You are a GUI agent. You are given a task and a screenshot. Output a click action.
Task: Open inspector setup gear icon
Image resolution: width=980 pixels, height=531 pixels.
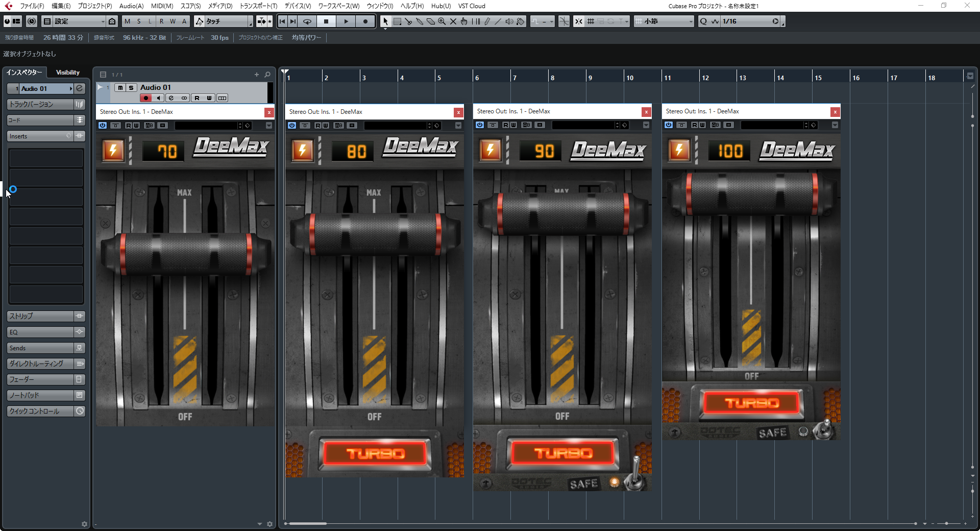[x=84, y=524]
